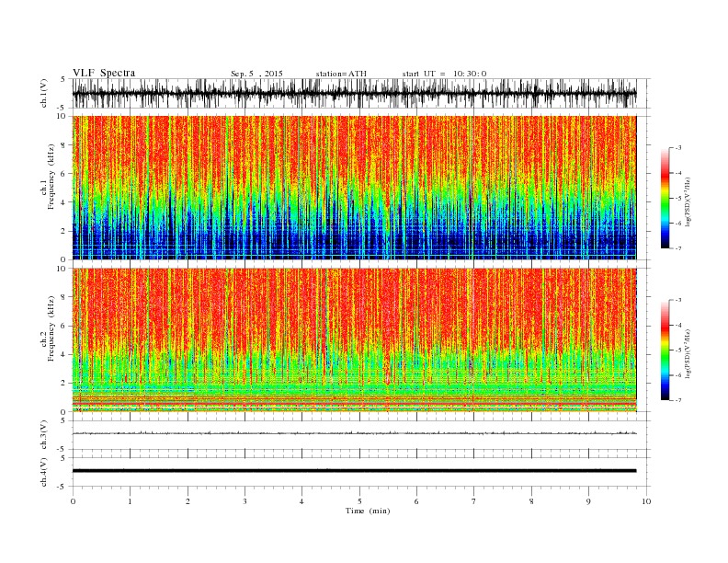728x563 pixels.
Task: Click the "-3" label on ch.1 color bar
Action: pos(677,148)
